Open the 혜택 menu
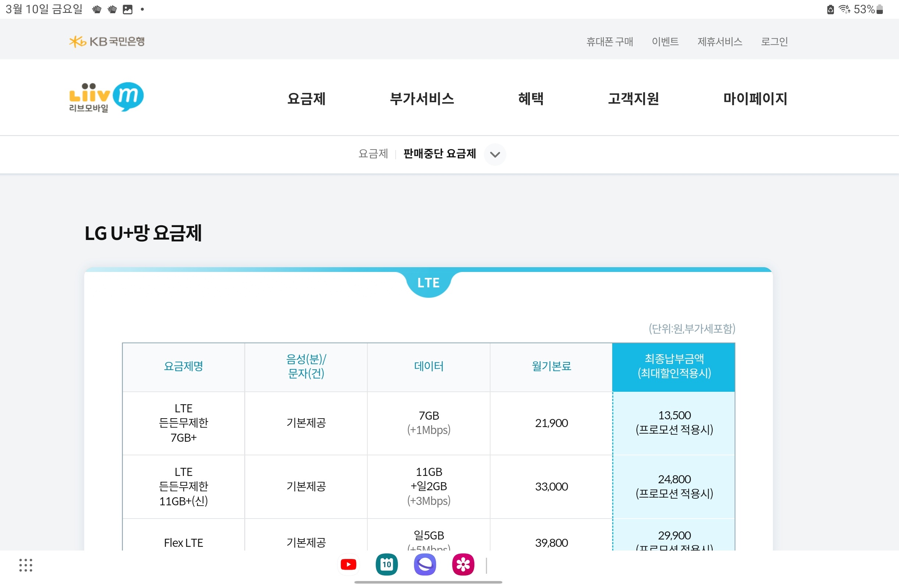 click(x=531, y=98)
